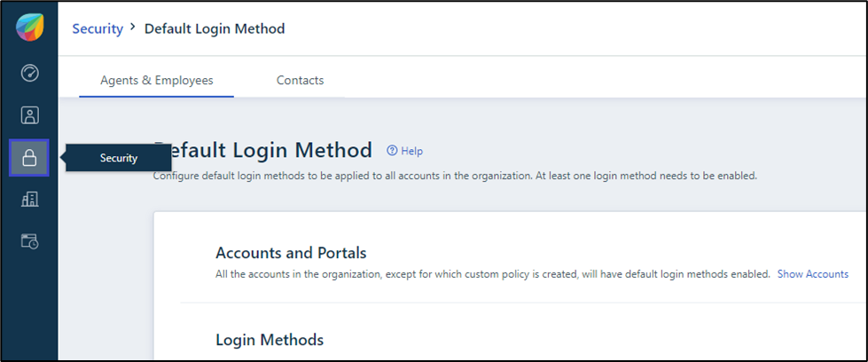
Task: Open the organization building icon in sidebar
Action: pyautogui.click(x=29, y=199)
